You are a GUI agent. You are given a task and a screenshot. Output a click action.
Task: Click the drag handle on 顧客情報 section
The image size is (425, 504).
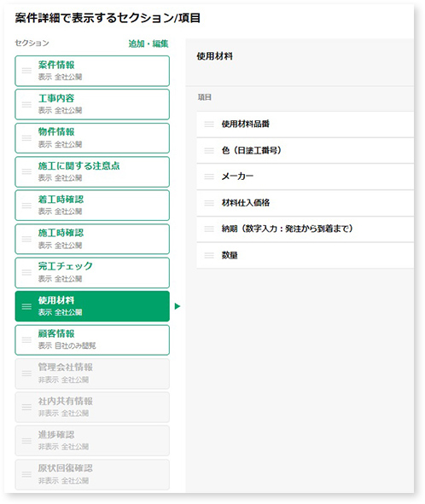click(x=26, y=340)
